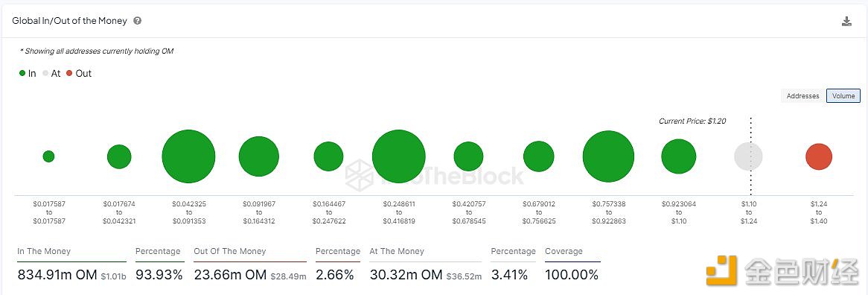
Task: Click the 30.32m OM value
Action: [406, 275]
